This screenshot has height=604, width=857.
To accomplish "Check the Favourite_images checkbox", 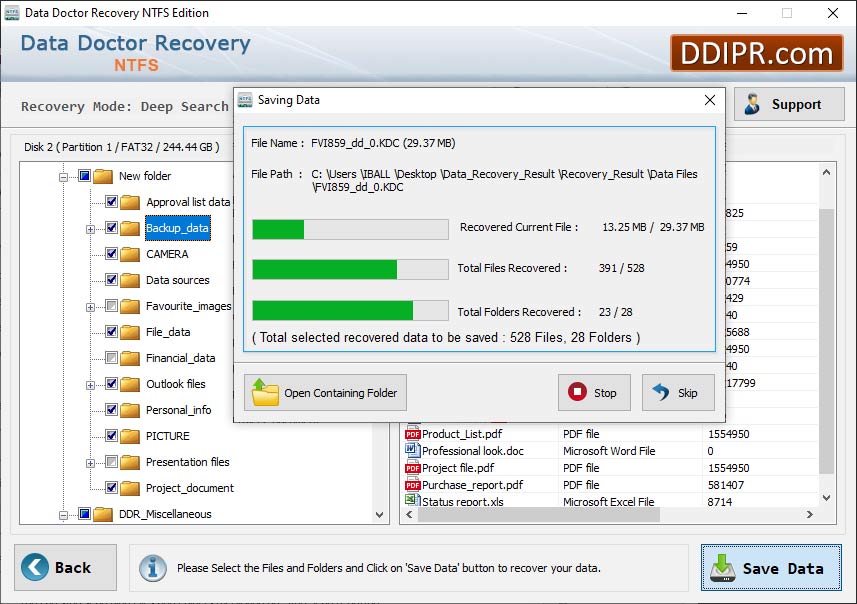I will [111, 306].
